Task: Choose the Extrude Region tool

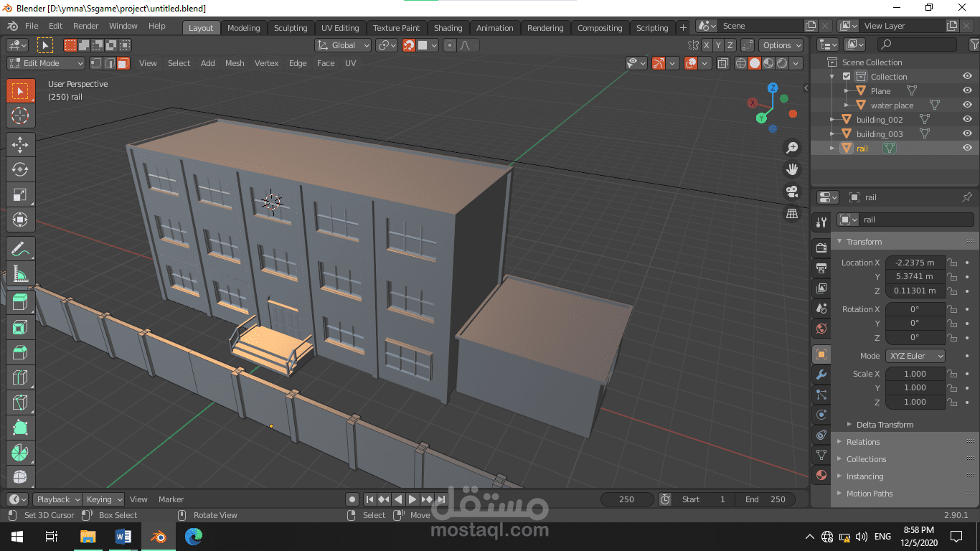Action: click(20, 302)
